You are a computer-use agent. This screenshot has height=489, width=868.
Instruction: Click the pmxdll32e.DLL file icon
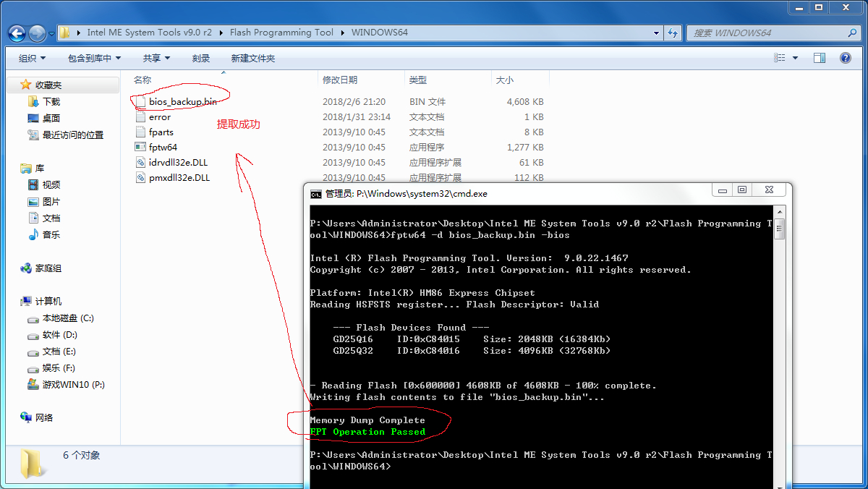tap(140, 178)
